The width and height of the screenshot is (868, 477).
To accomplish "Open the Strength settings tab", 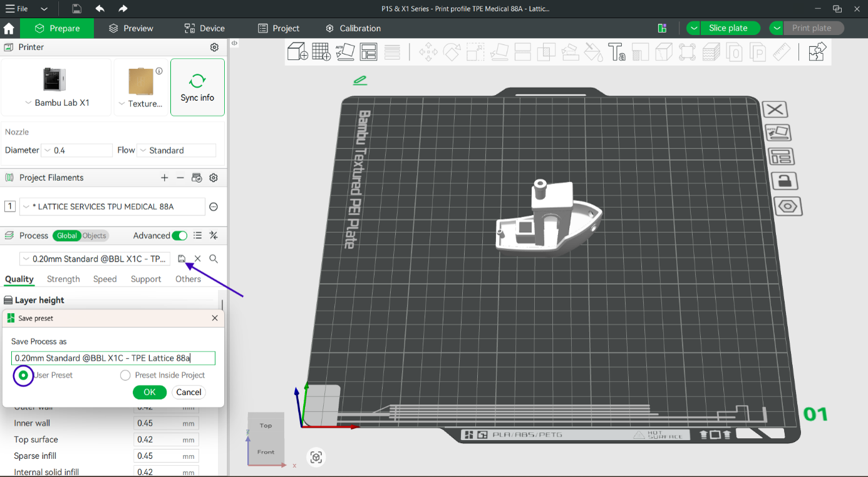I will (63, 279).
